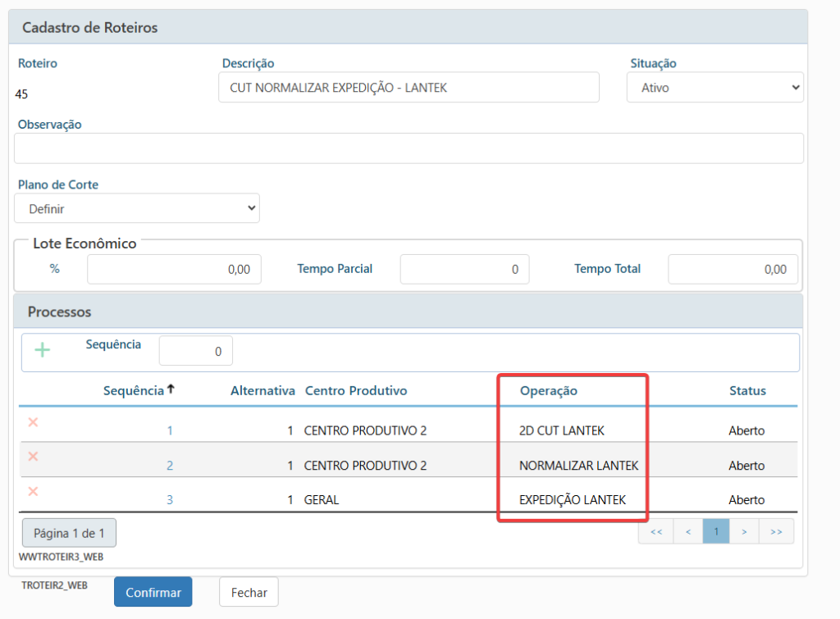Open sequence 1 link
Viewport: 840px width, 619px height.
(x=170, y=430)
